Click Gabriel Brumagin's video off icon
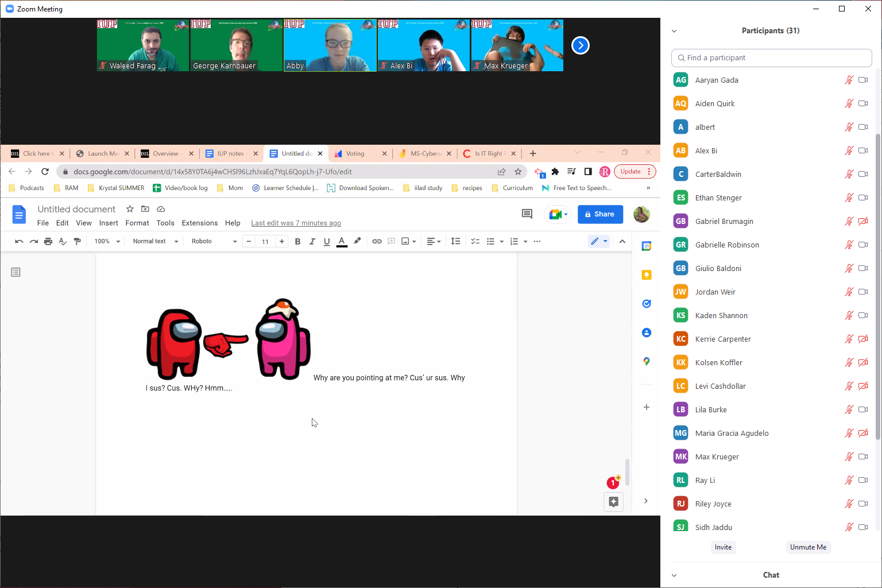Image resolution: width=882 pixels, height=588 pixels. click(x=863, y=221)
